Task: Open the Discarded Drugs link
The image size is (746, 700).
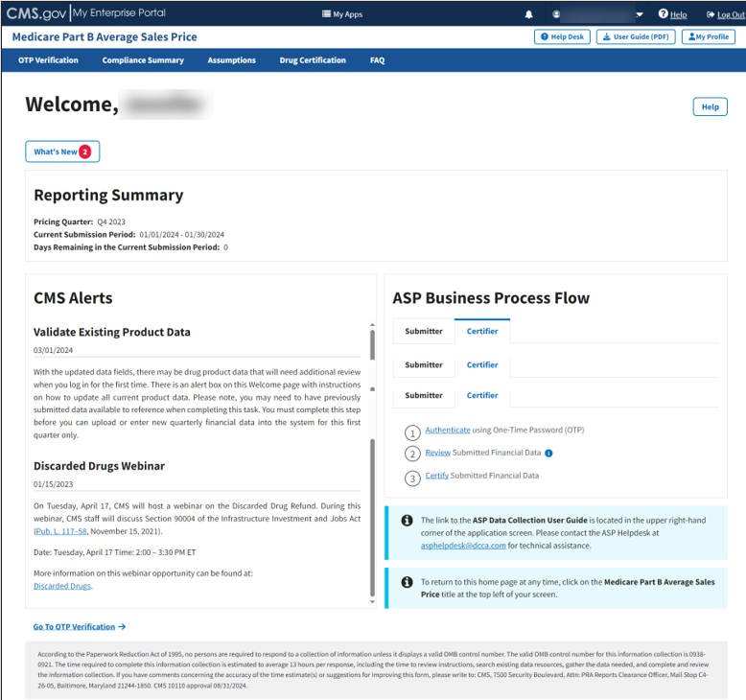Action: coord(62,586)
